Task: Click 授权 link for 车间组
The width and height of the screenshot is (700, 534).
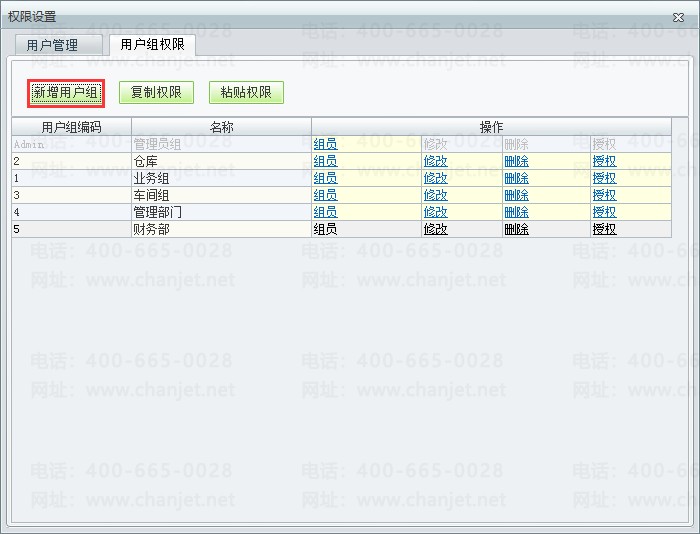Action: pyautogui.click(x=604, y=195)
